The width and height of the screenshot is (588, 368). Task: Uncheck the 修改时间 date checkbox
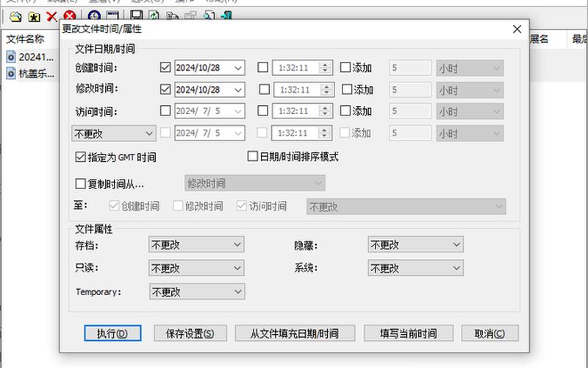165,89
